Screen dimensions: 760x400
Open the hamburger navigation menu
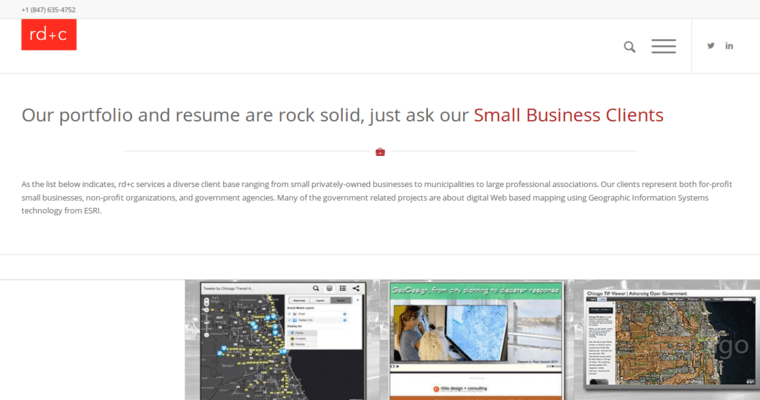[663, 46]
